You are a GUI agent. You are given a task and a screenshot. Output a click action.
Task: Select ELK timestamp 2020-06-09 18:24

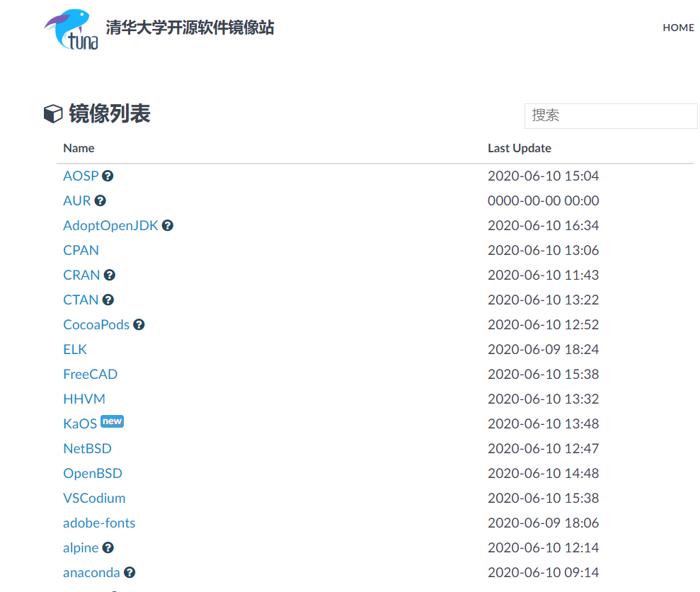click(x=544, y=349)
